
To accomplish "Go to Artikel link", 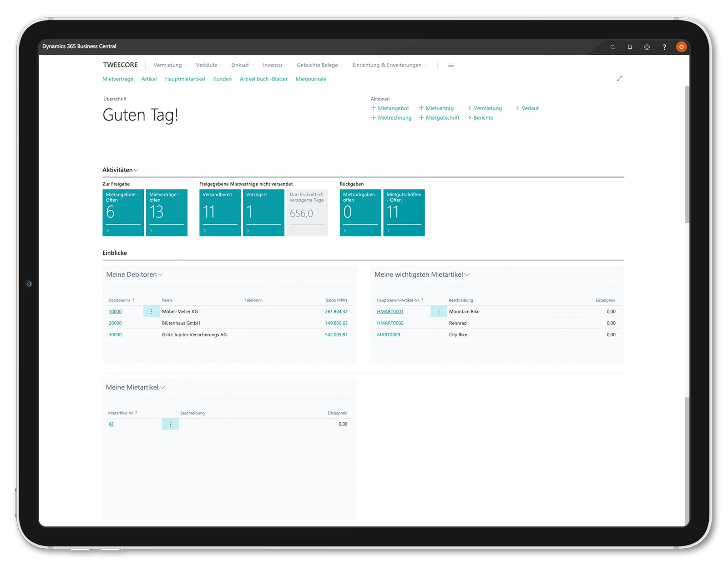I will pyautogui.click(x=149, y=79).
